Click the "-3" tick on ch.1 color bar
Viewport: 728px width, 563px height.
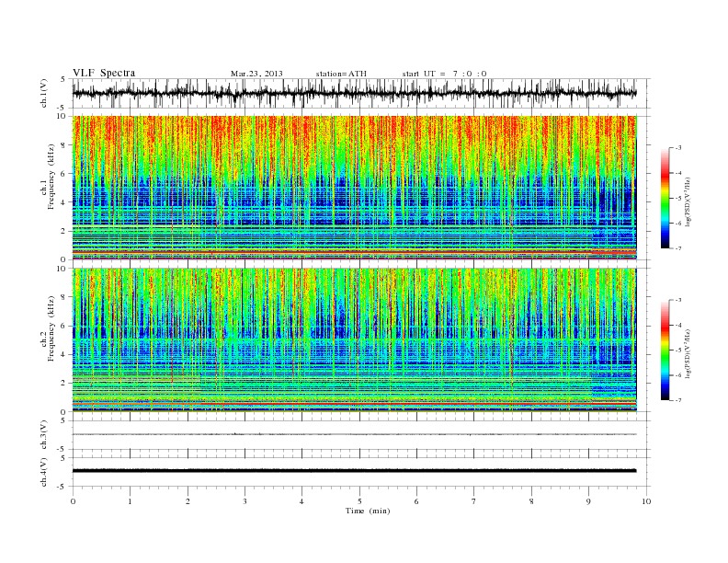(x=678, y=148)
